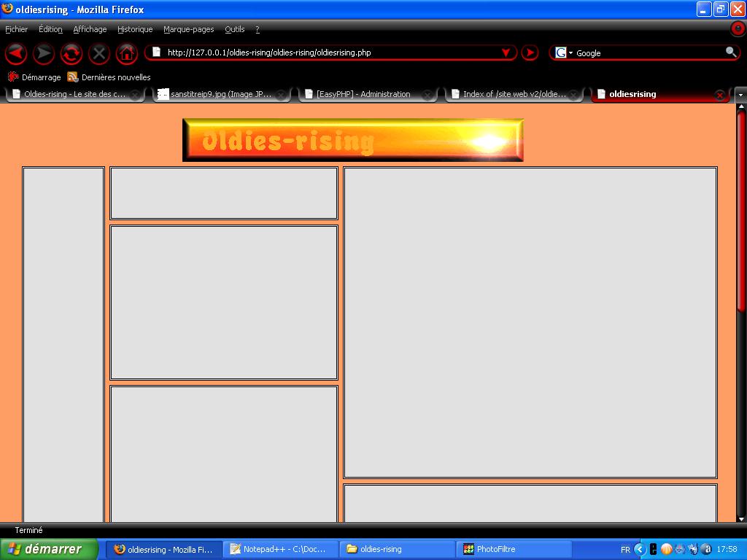Viewport: 747px width, 560px height.
Task: Open the Affichage menu
Action: (x=90, y=29)
